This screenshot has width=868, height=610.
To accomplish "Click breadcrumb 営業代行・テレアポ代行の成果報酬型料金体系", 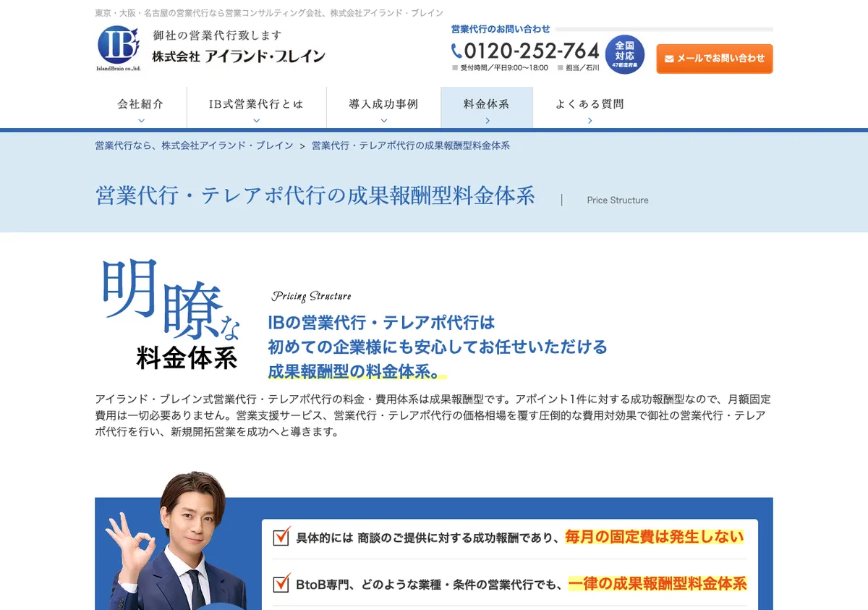I will point(411,145).
